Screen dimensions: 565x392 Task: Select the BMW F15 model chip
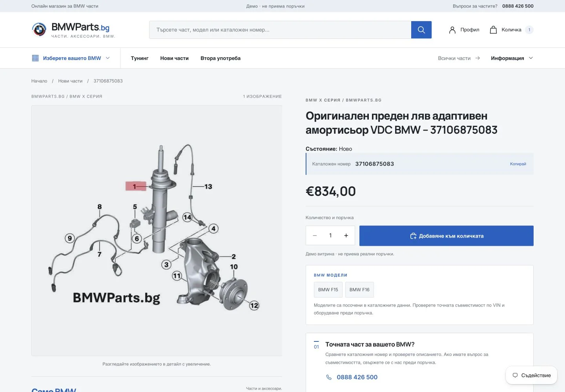click(x=328, y=290)
